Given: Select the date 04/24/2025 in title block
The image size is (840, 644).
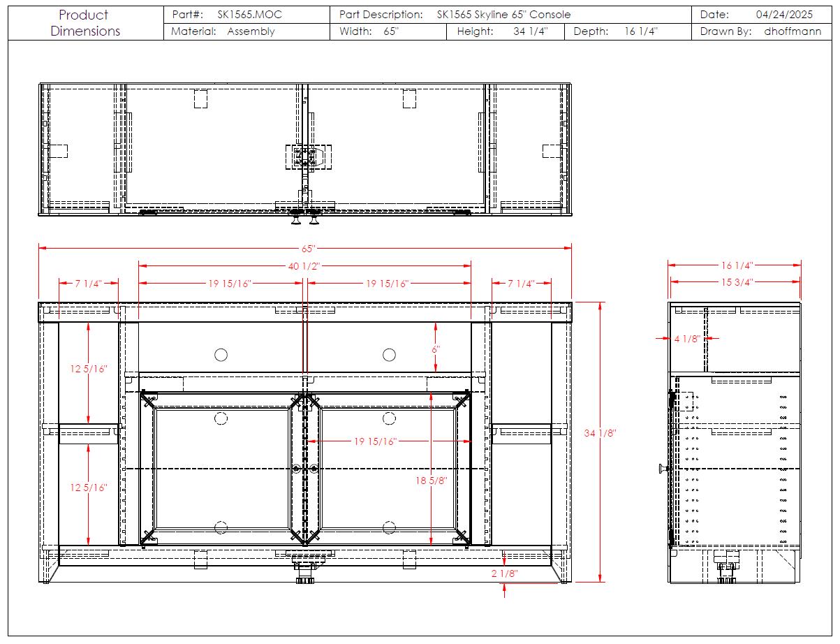Looking at the screenshot, I should (783, 15).
